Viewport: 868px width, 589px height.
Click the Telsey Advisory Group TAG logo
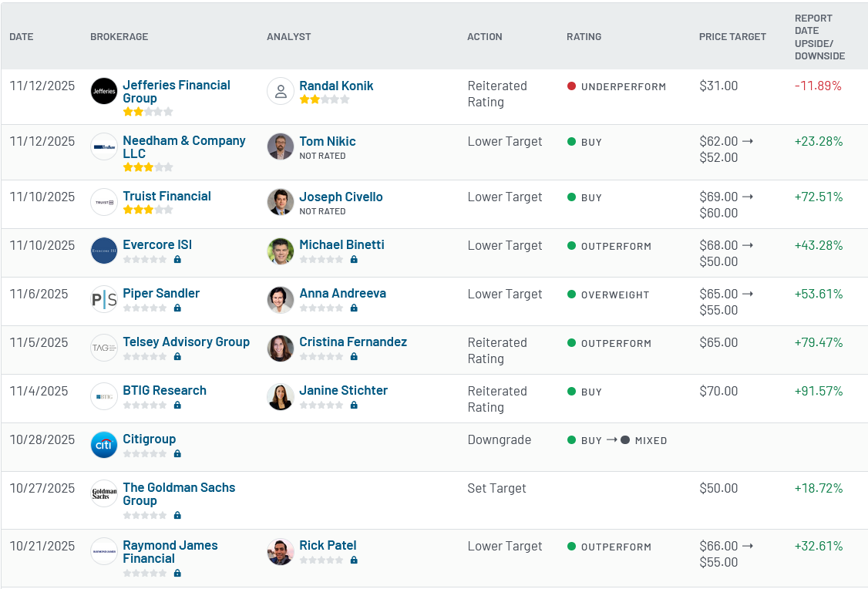pos(104,348)
